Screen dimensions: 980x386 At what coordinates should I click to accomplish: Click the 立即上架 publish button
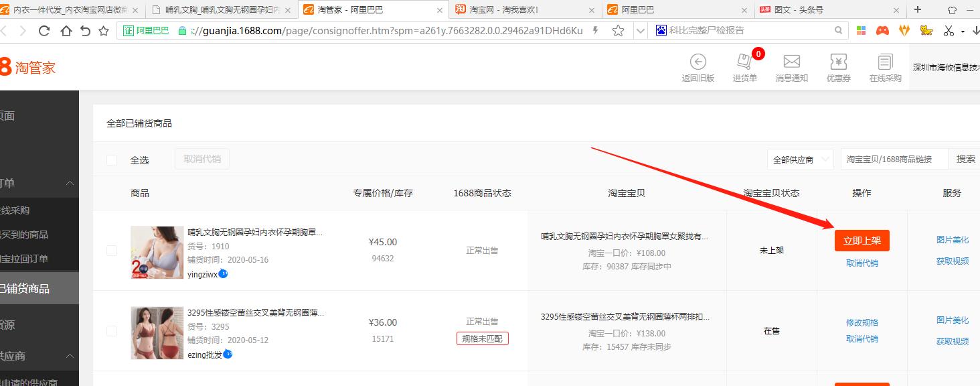point(862,240)
